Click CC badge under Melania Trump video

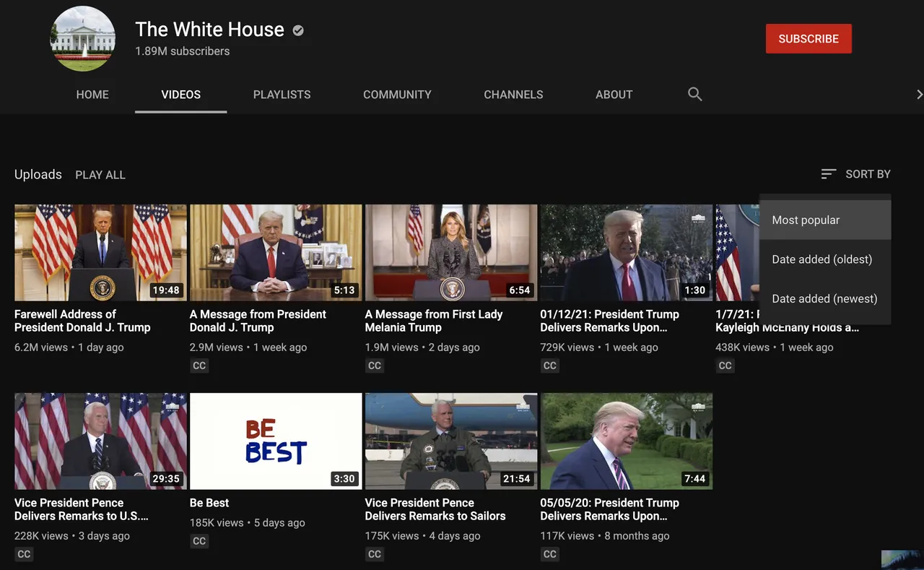pyautogui.click(x=374, y=366)
